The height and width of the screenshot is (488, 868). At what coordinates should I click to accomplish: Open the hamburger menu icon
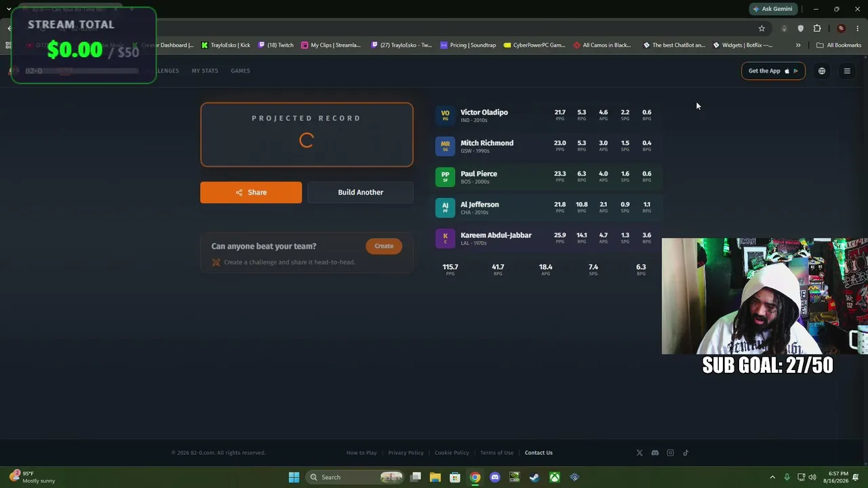coord(847,71)
